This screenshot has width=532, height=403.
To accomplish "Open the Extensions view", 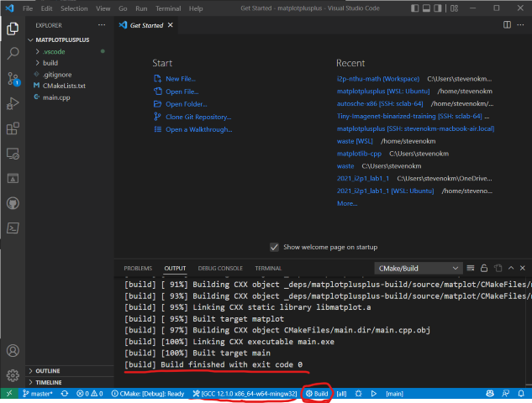I will (x=13, y=128).
